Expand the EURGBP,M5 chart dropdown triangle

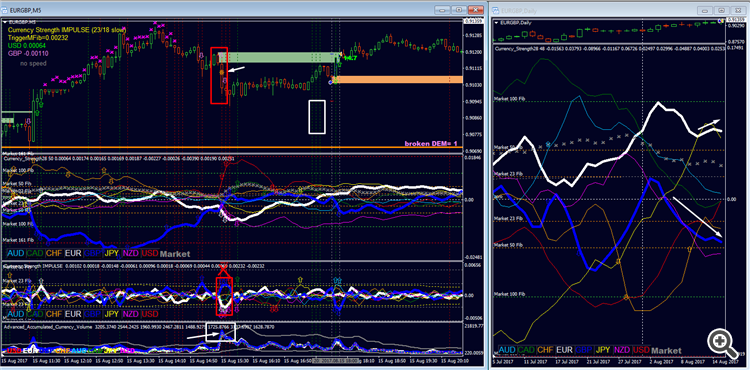pyautogui.click(x=5, y=22)
